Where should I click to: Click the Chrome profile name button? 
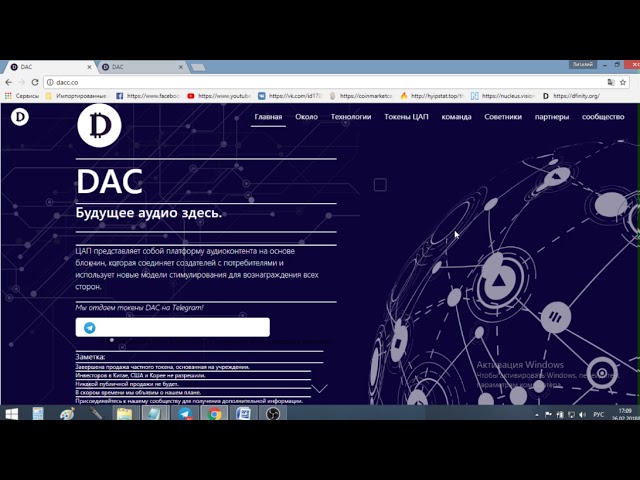582,64
